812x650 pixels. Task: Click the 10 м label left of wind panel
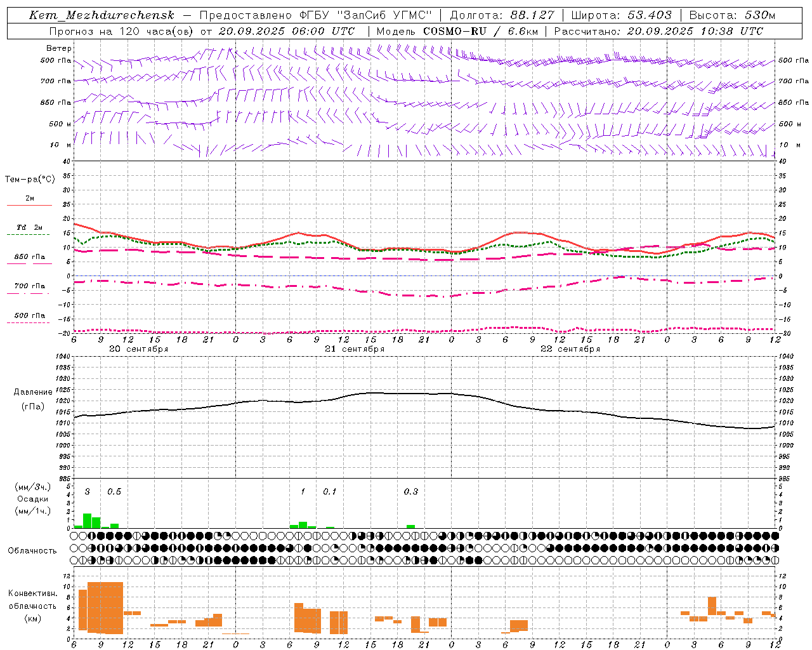click(61, 145)
